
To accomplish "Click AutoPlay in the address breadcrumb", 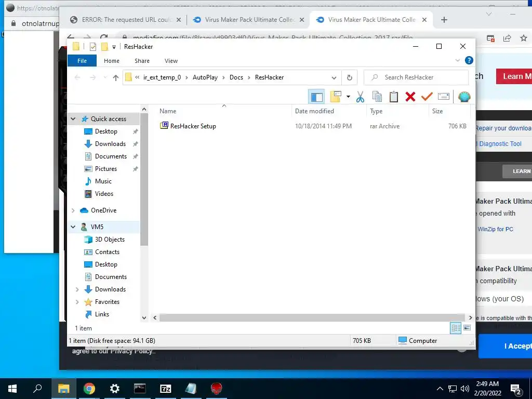I will tap(205, 77).
